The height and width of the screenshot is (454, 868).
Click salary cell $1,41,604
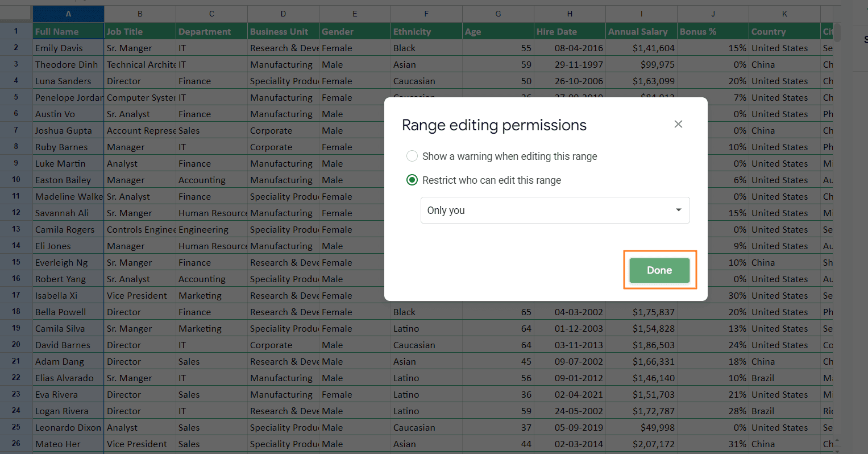[x=641, y=48]
